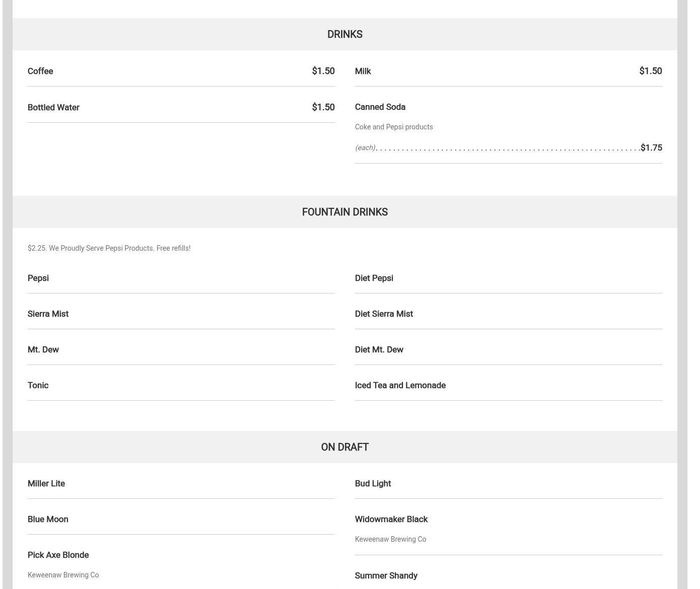Click Blue Moon draft entry
The image size is (700, 589).
click(x=48, y=519)
